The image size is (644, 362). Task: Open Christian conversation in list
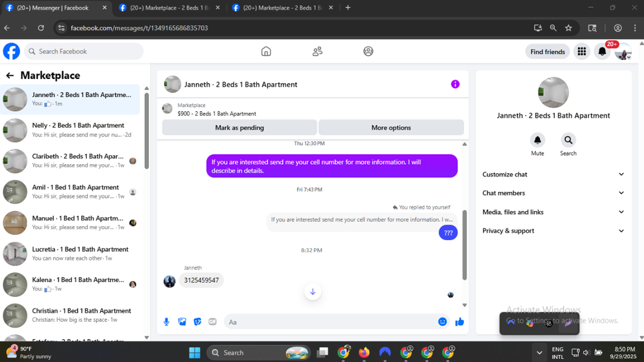70,315
